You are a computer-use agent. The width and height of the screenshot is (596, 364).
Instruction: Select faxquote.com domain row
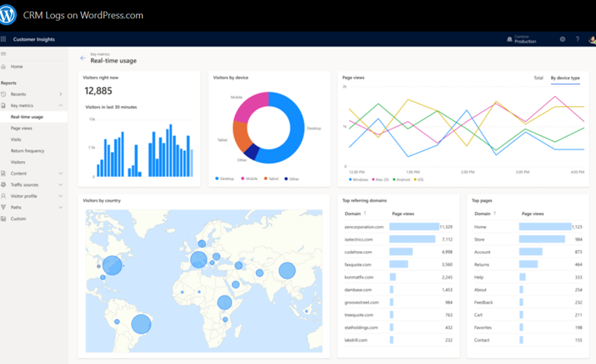click(x=398, y=264)
